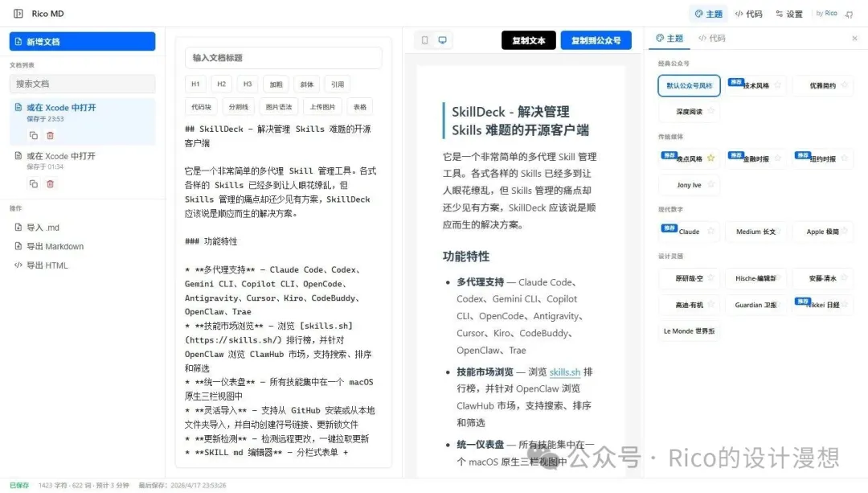Click the 复制文本 button

point(528,40)
